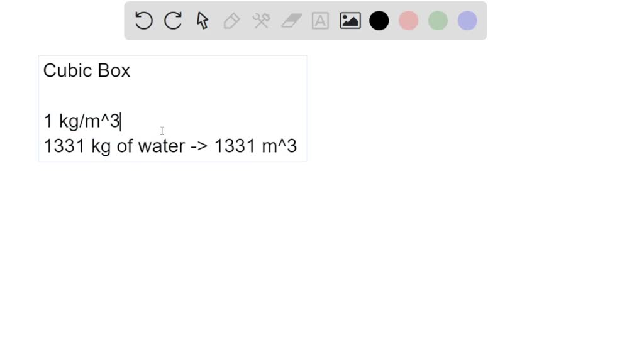Viewport: 644px width, 362px height.
Task: Switch ink to the red swatch
Action: click(x=408, y=21)
